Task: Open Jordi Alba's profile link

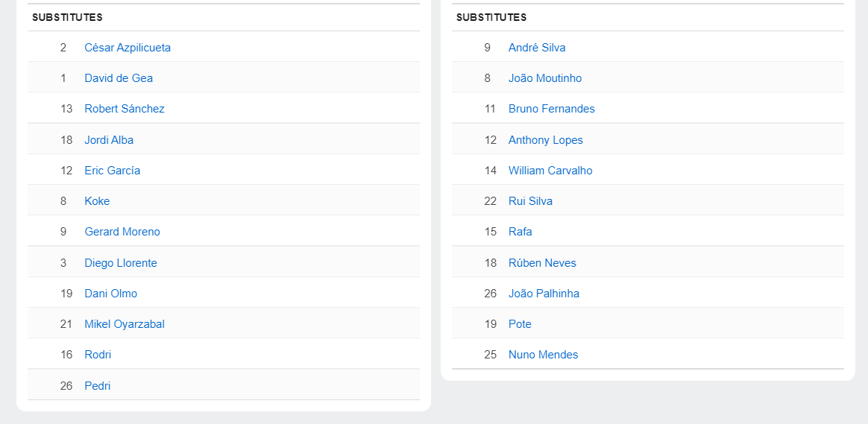Action: tap(109, 140)
